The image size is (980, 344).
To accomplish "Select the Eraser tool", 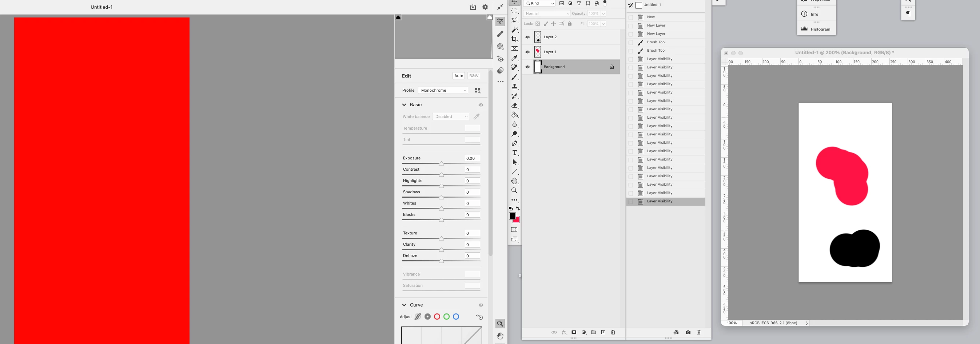I will pyautogui.click(x=514, y=106).
